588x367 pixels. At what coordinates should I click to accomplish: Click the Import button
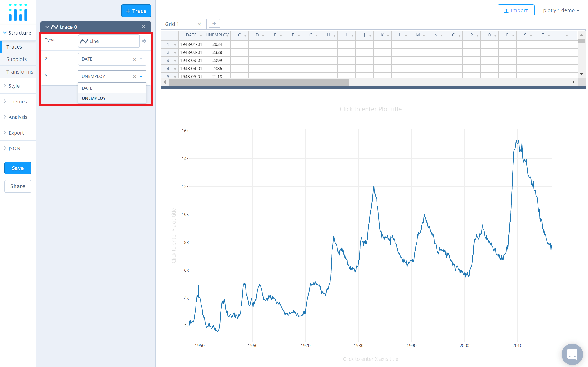pos(516,10)
